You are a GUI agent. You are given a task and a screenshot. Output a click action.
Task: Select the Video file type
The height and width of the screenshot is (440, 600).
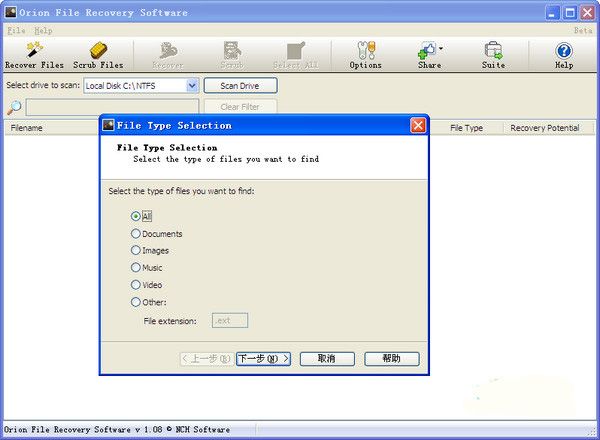pyautogui.click(x=136, y=285)
